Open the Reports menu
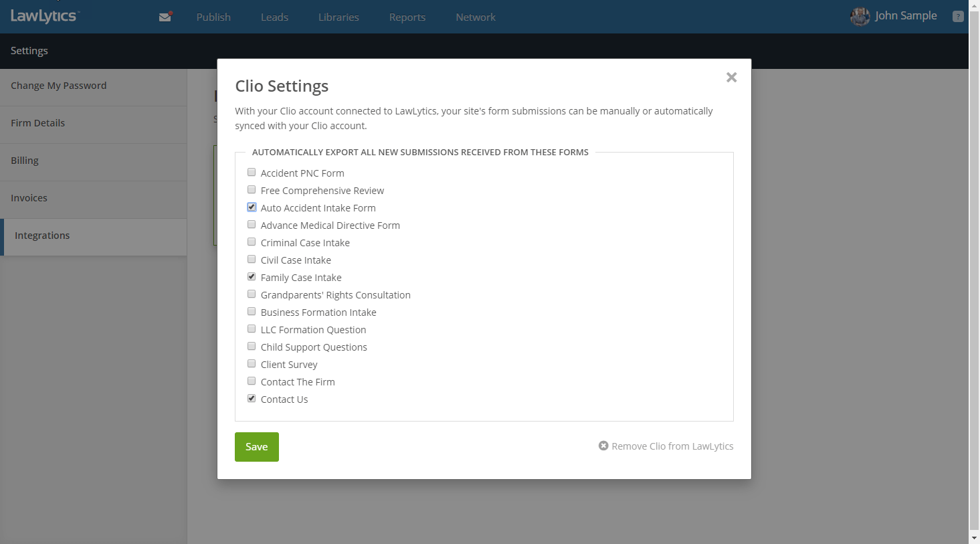980x544 pixels. pyautogui.click(x=407, y=17)
